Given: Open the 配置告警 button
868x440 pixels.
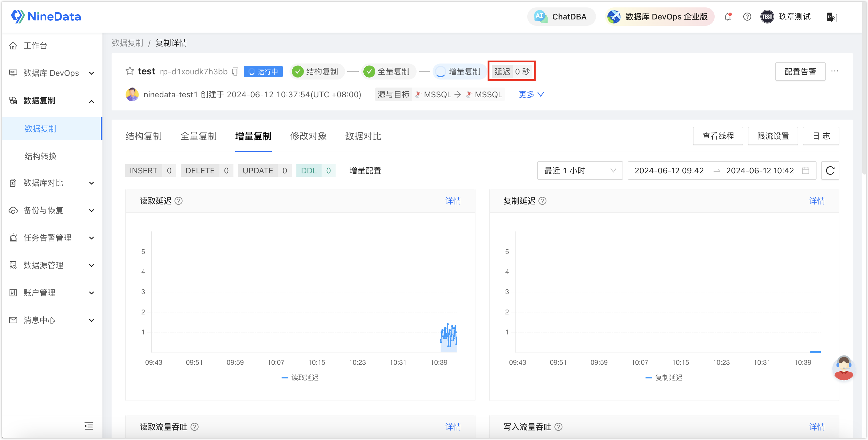Looking at the screenshot, I should pyautogui.click(x=800, y=72).
